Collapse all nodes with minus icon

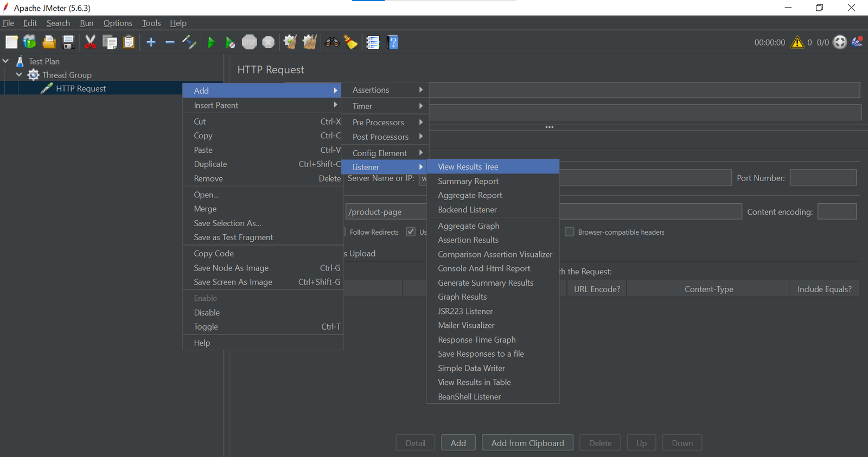pyautogui.click(x=170, y=42)
